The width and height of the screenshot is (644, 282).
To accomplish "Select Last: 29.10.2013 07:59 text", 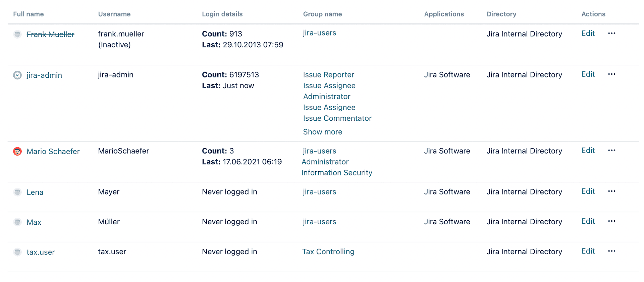I will click(243, 45).
